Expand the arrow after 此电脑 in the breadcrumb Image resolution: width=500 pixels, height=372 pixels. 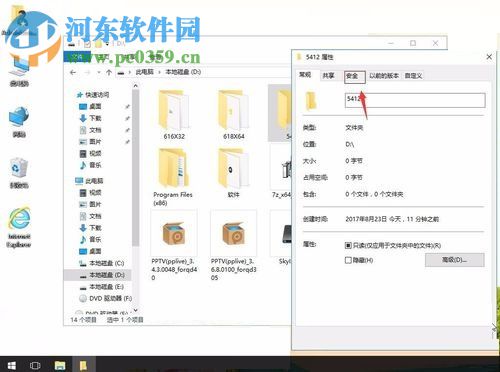point(160,72)
